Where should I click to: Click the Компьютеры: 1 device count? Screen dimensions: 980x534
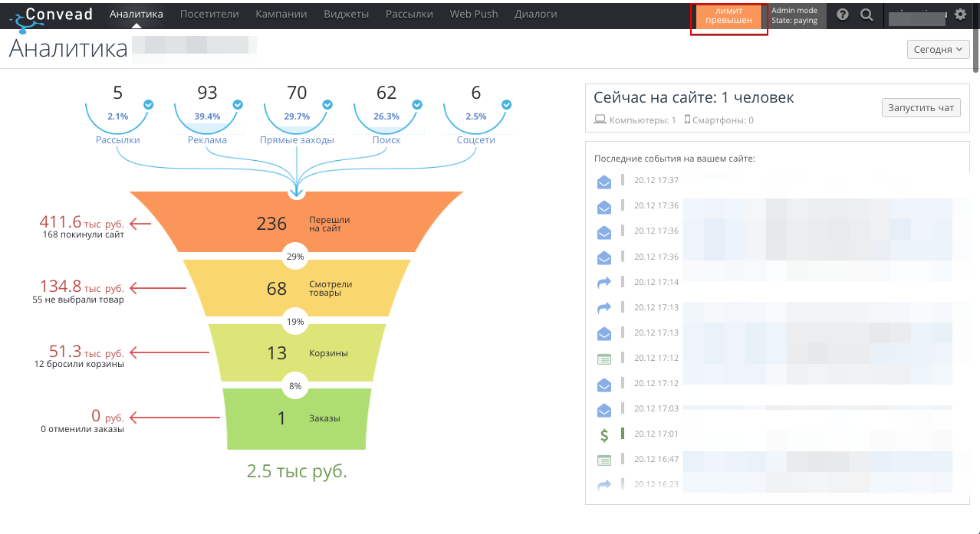pyautogui.click(x=636, y=120)
